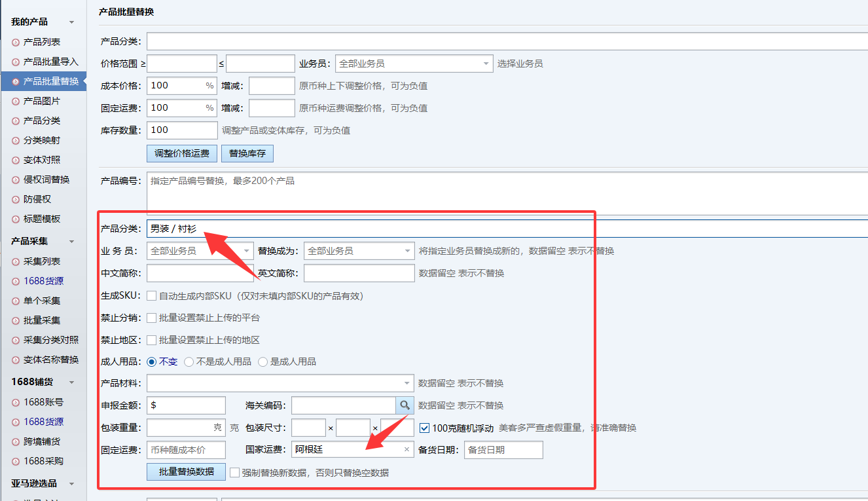The width and height of the screenshot is (868, 501).
Task: Collapse the 我的产品 section arrow
Action: tap(71, 22)
